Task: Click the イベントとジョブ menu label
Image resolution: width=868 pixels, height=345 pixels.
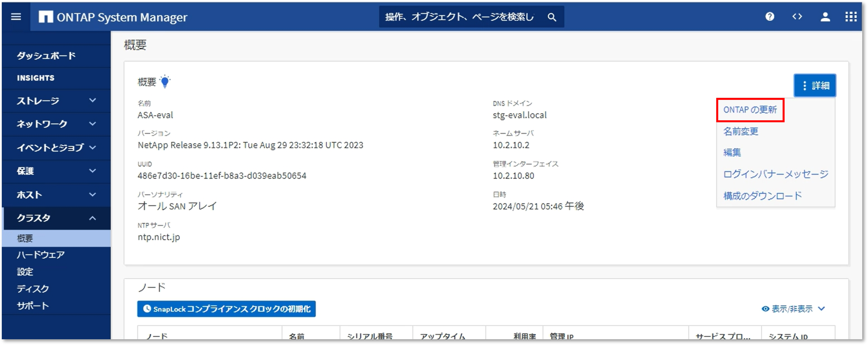Action: pyautogui.click(x=50, y=147)
